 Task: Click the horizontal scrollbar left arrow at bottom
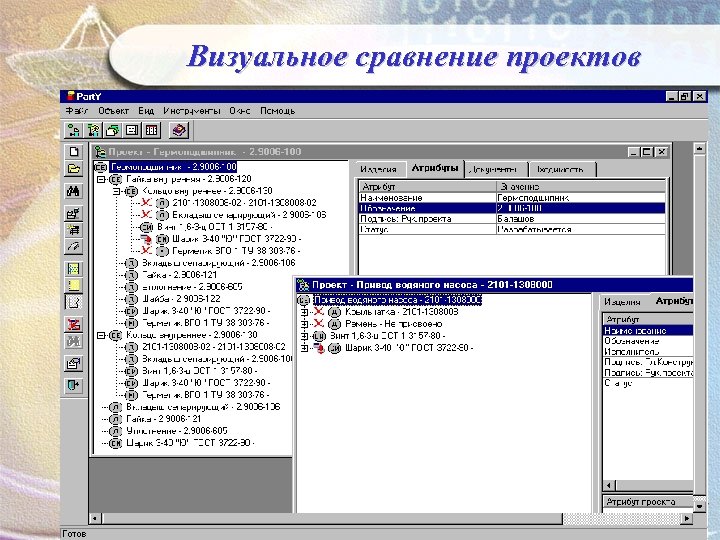[95, 518]
